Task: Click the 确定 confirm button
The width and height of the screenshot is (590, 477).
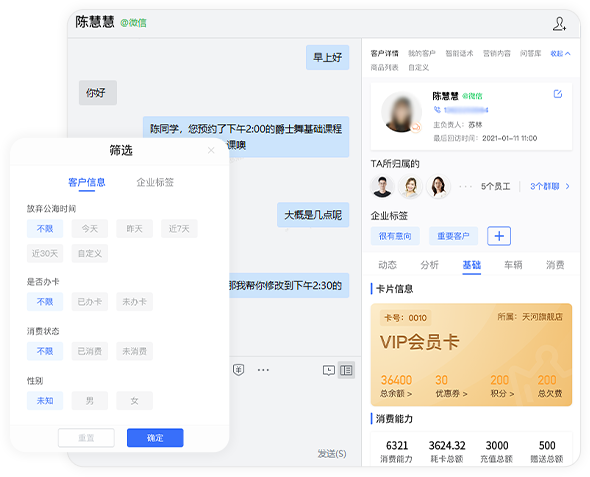Action: coord(155,438)
